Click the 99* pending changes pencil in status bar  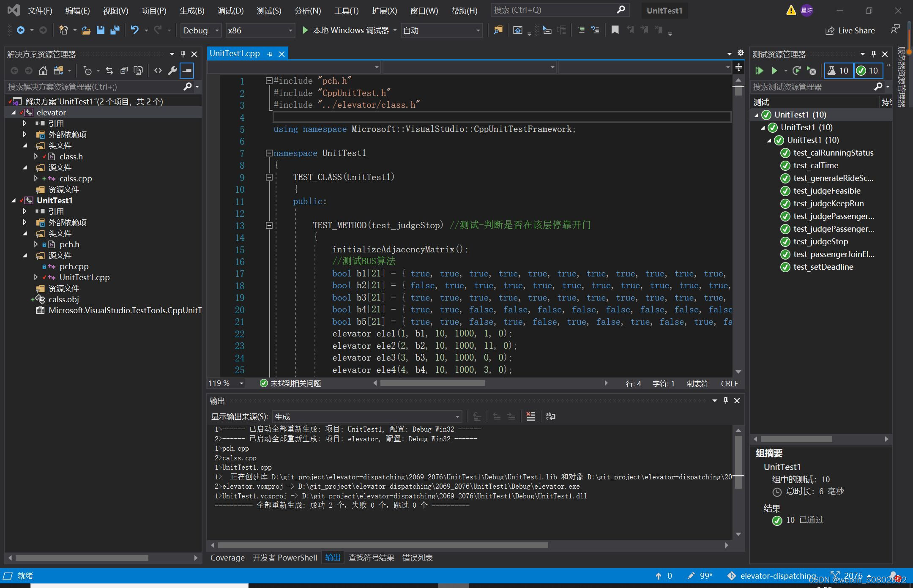(700, 576)
